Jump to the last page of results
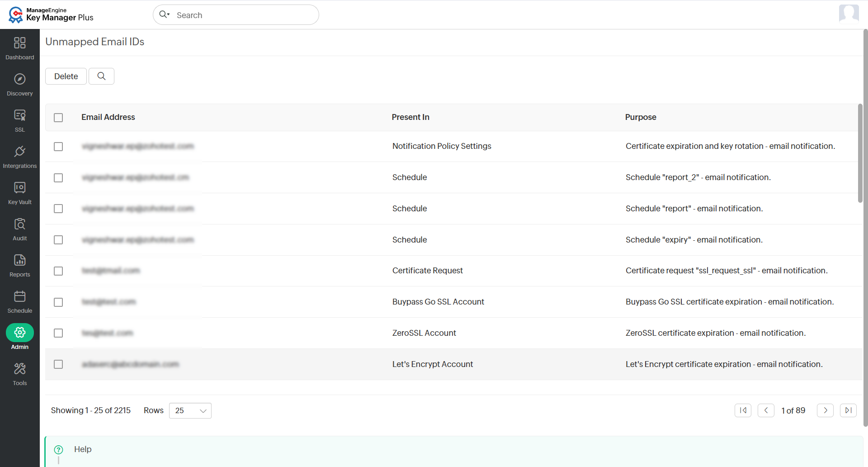Image resolution: width=868 pixels, height=467 pixels. tap(848, 410)
